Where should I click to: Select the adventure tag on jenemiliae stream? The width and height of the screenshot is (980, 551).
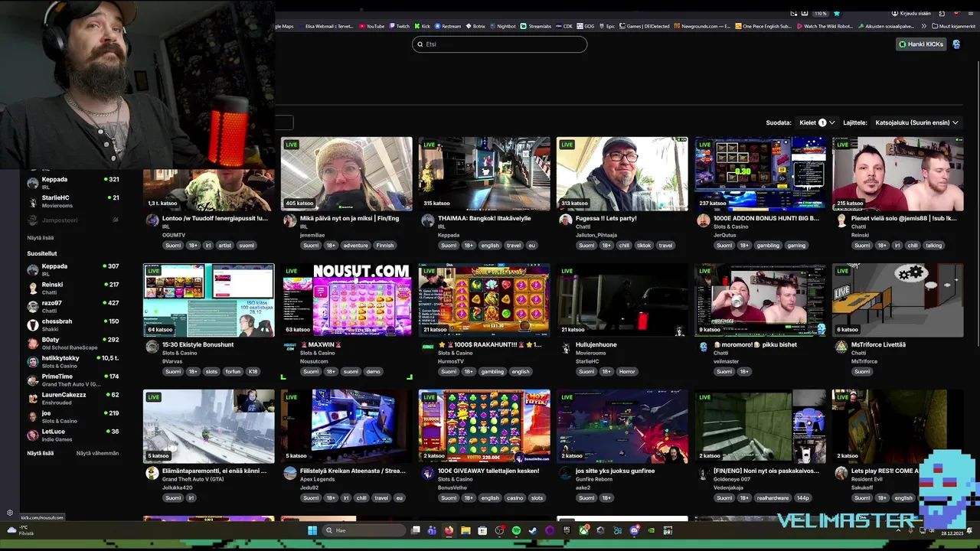coord(356,246)
